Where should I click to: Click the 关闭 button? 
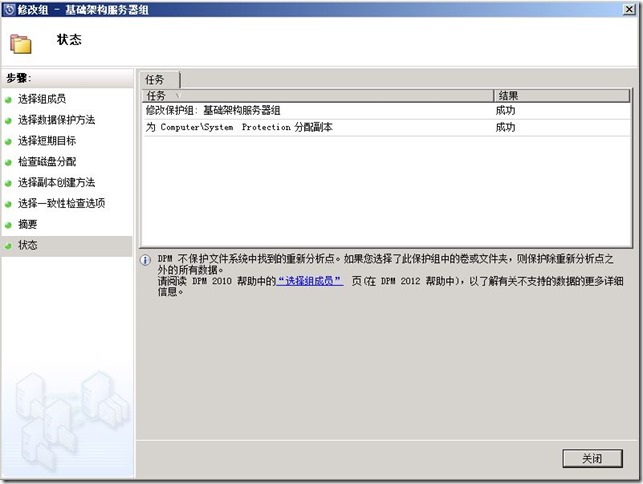[592, 458]
